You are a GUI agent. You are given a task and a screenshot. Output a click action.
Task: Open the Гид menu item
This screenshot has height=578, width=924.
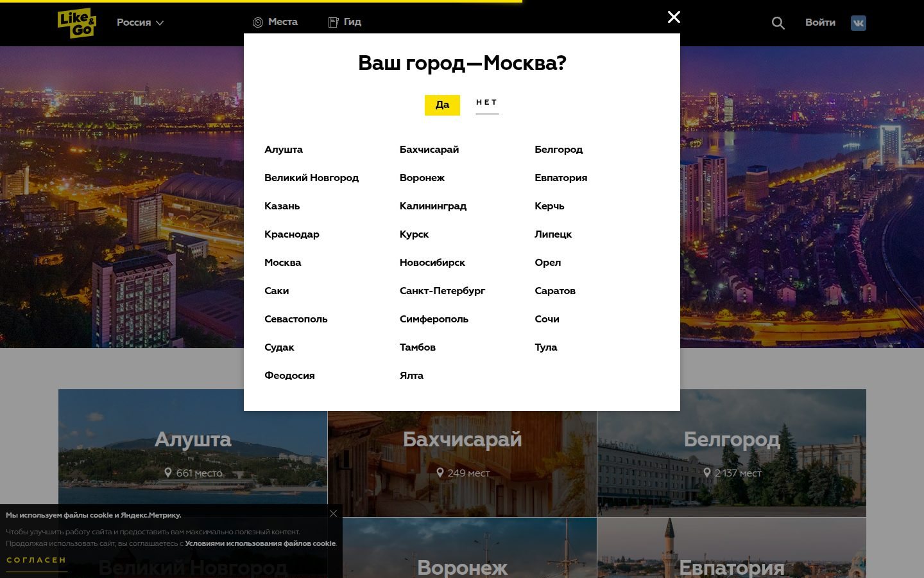(345, 22)
